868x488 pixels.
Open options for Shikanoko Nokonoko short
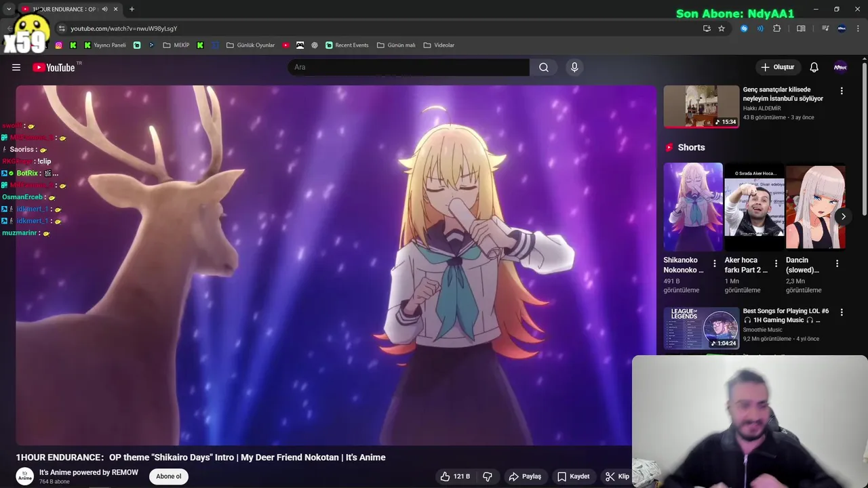714,263
